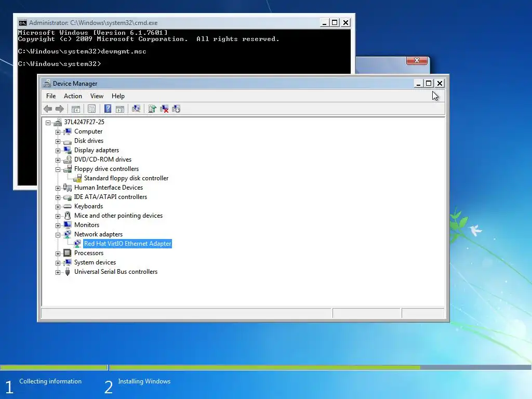The image size is (532, 399).
Task: Select the Standard floppy disk controller label
Action: click(x=126, y=178)
